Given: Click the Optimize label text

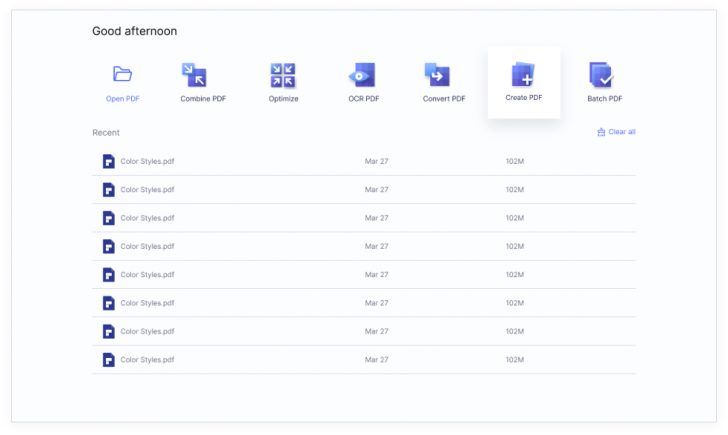Looking at the screenshot, I should (x=283, y=98).
